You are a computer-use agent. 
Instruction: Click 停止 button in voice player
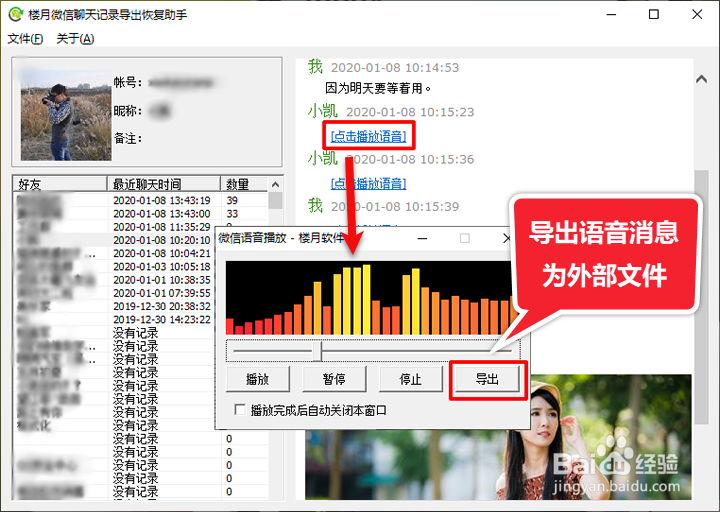[411, 379]
